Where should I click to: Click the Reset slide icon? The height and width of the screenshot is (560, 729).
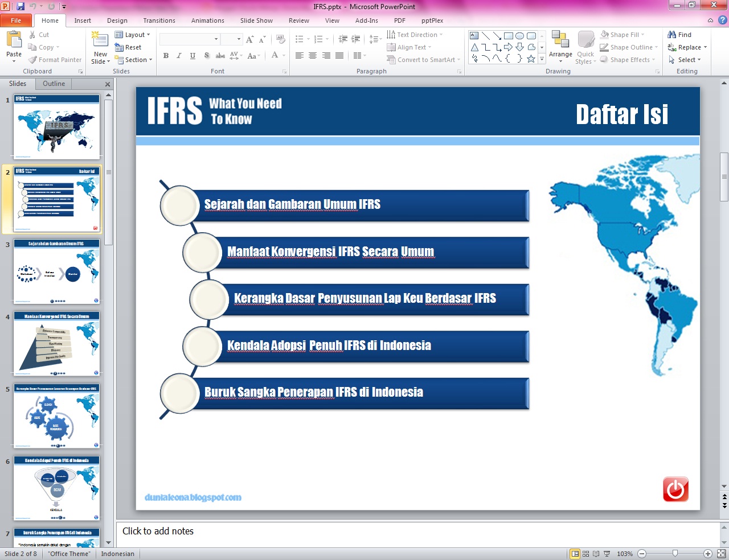pos(119,47)
